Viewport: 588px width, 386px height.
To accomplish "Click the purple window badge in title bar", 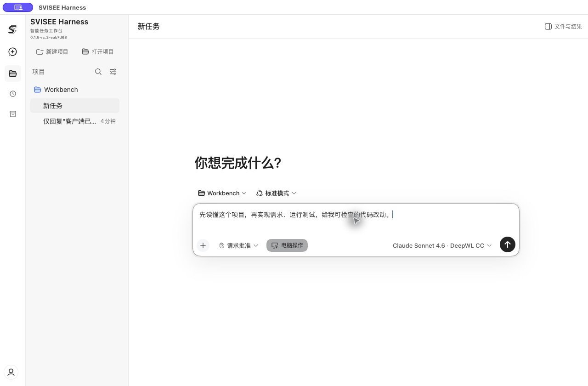I will (x=18, y=7).
